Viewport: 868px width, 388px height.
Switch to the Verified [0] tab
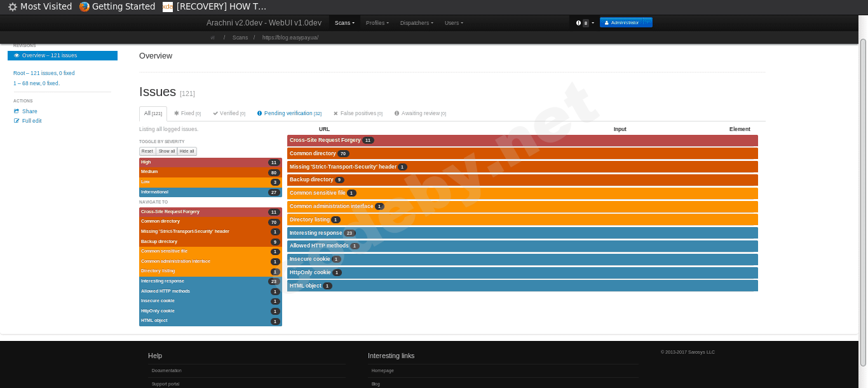pyautogui.click(x=229, y=113)
